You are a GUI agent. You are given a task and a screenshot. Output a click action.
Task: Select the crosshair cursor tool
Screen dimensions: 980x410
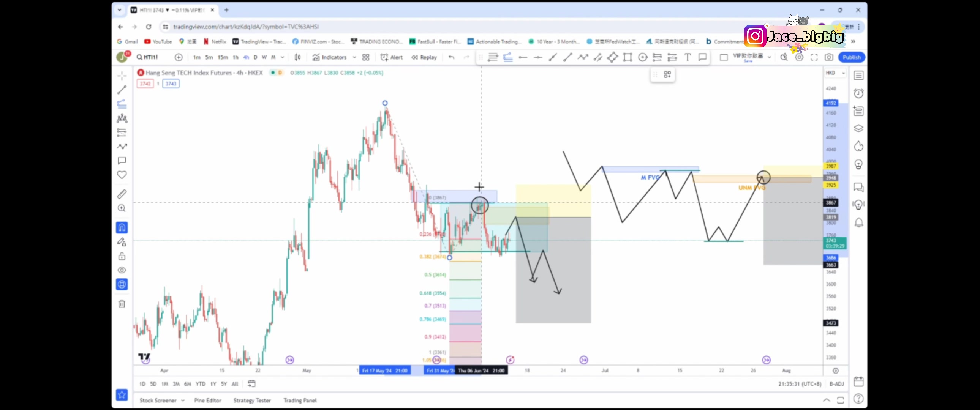click(122, 76)
